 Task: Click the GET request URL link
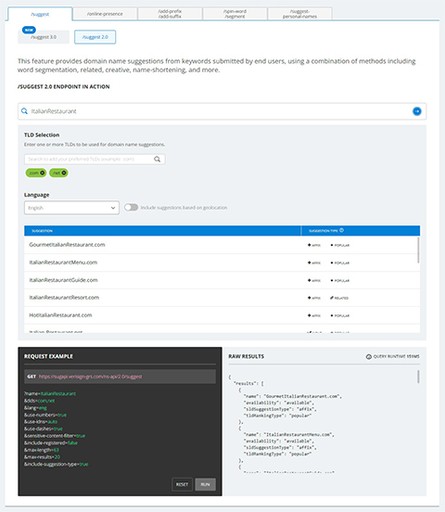[90, 376]
